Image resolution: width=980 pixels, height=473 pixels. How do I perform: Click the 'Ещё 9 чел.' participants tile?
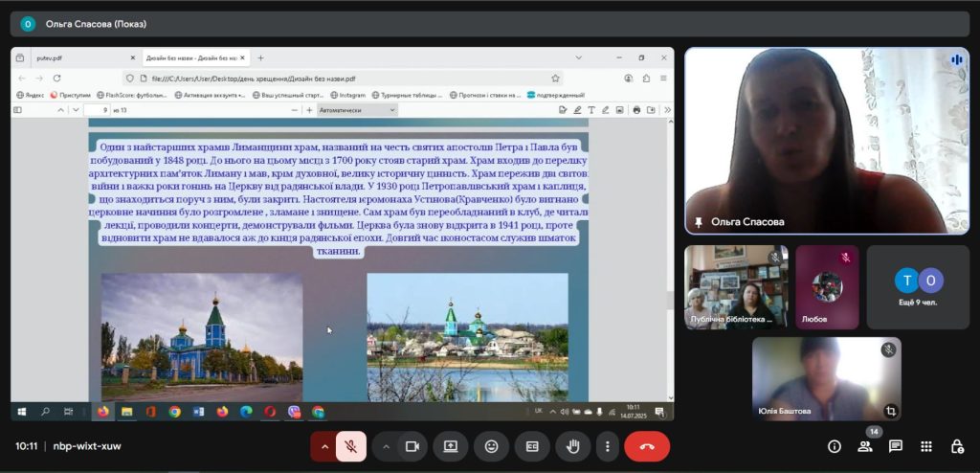point(918,287)
